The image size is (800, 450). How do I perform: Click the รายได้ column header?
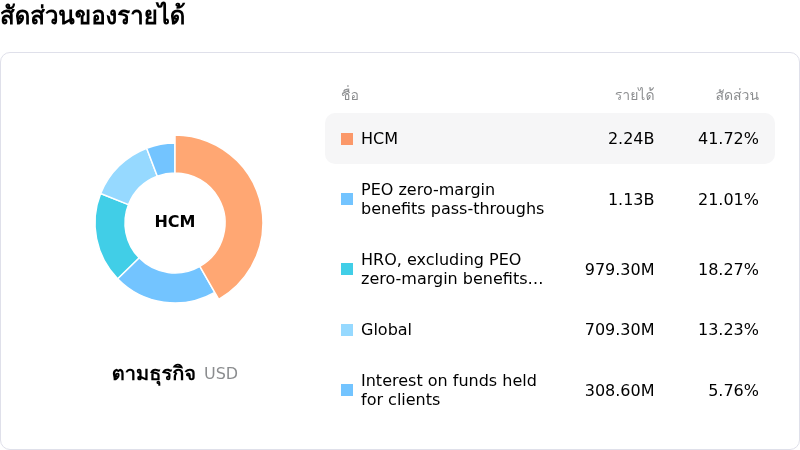pos(635,95)
